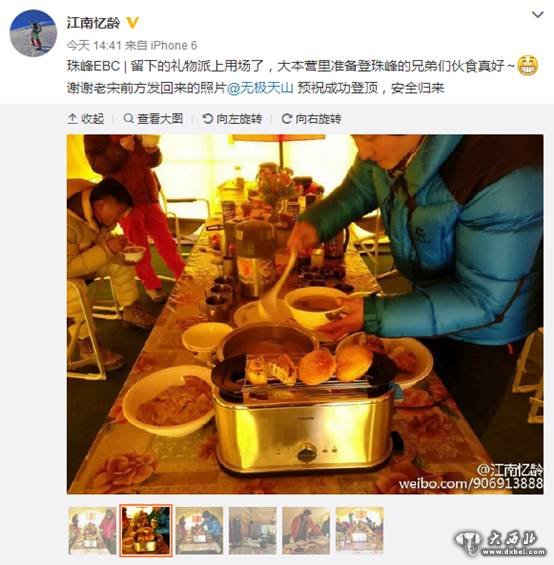Image resolution: width=554 pixels, height=565 pixels.
Task: Select the sixth photo thumbnail
Action: coord(359,530)
